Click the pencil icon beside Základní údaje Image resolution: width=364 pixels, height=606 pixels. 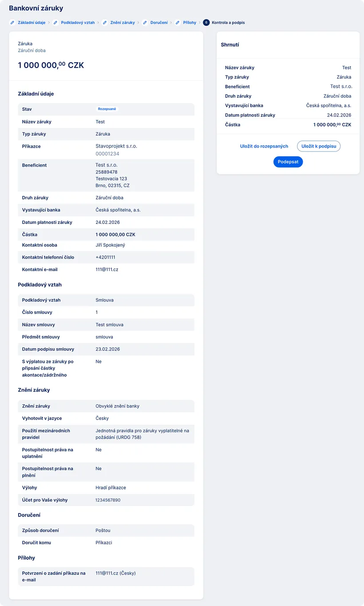[x=12, y=23]
